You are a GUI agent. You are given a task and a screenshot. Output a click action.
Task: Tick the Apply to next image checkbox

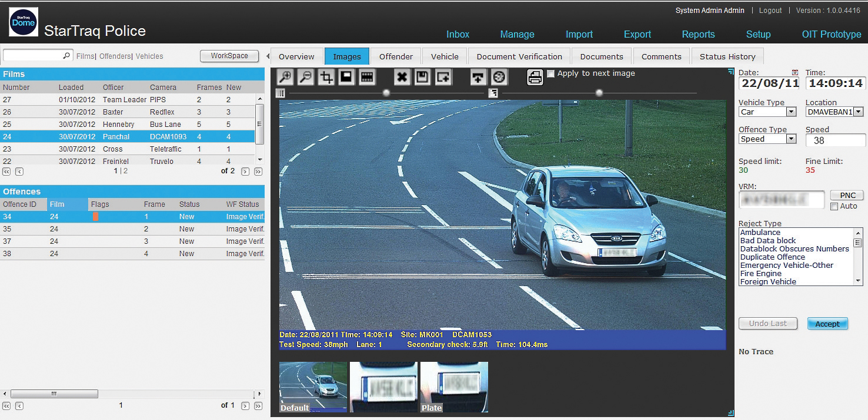(550, 73)
